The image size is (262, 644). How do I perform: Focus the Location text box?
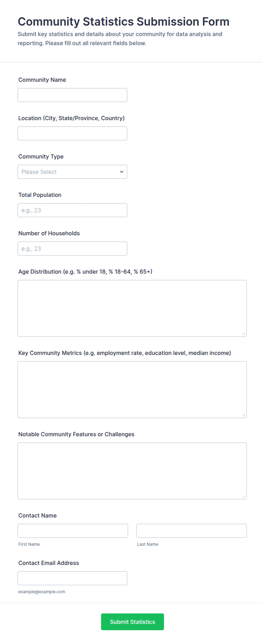[72, 133]
